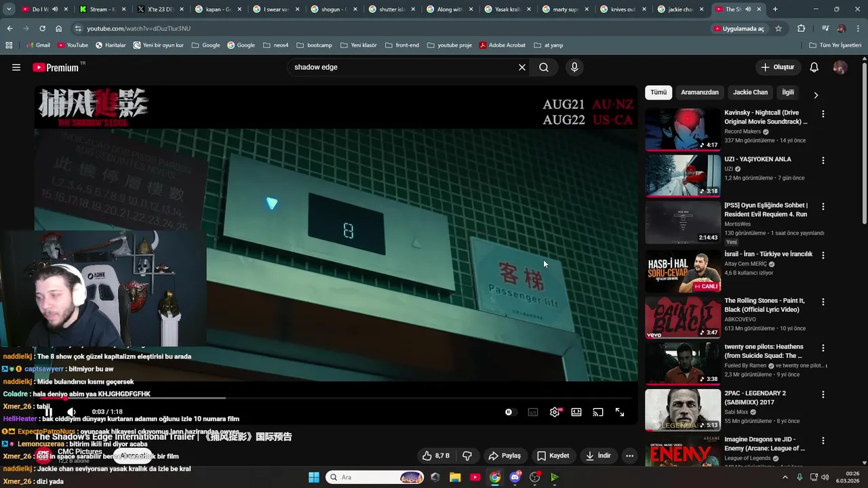
Task: Open options for İsrail İran Türkiye video
Action: point(823,256)
